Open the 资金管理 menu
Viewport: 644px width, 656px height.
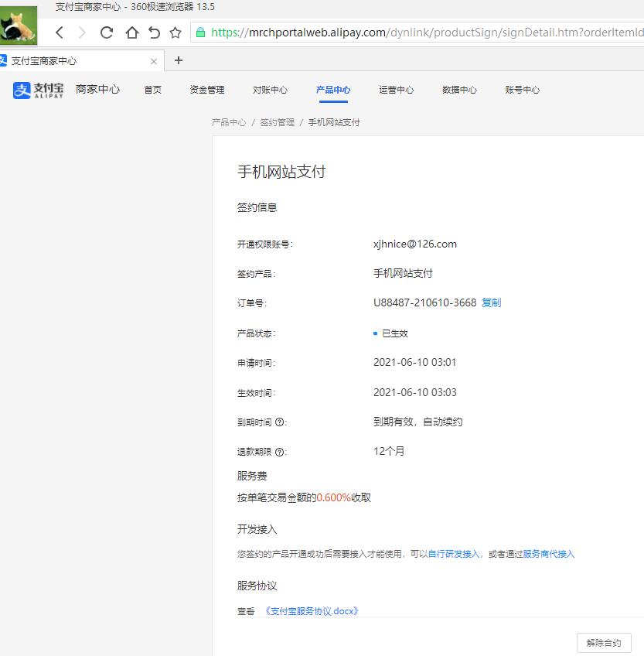click(x=207, y=90)
